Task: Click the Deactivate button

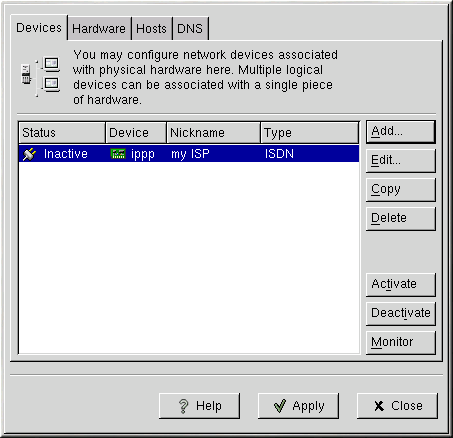Action: [401, 314]
